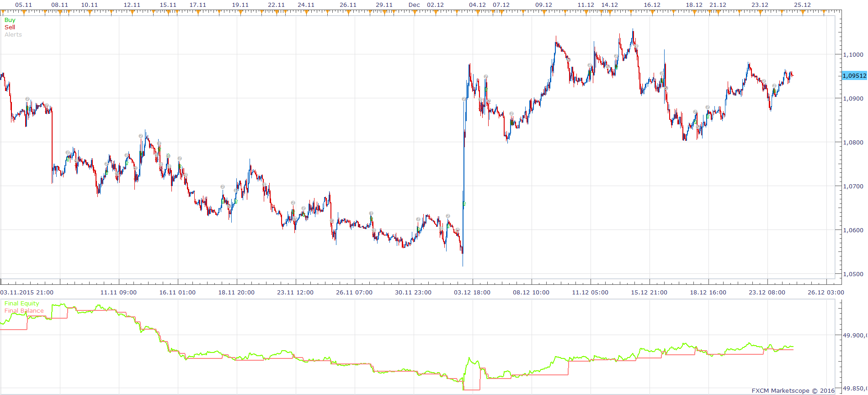Screen dimensions: 868x395
Task: Click the 16.11 01:00 time label
Action: tap(177, 293)
